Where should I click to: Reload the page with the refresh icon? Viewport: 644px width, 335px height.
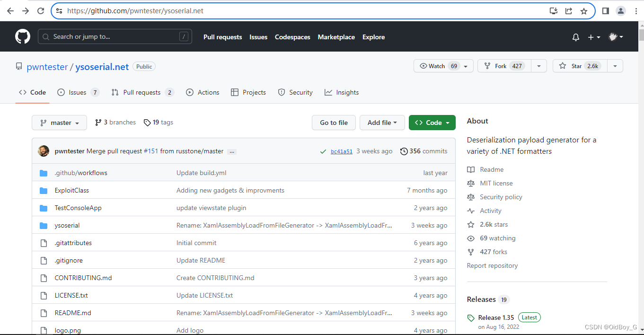pos(41,11)
